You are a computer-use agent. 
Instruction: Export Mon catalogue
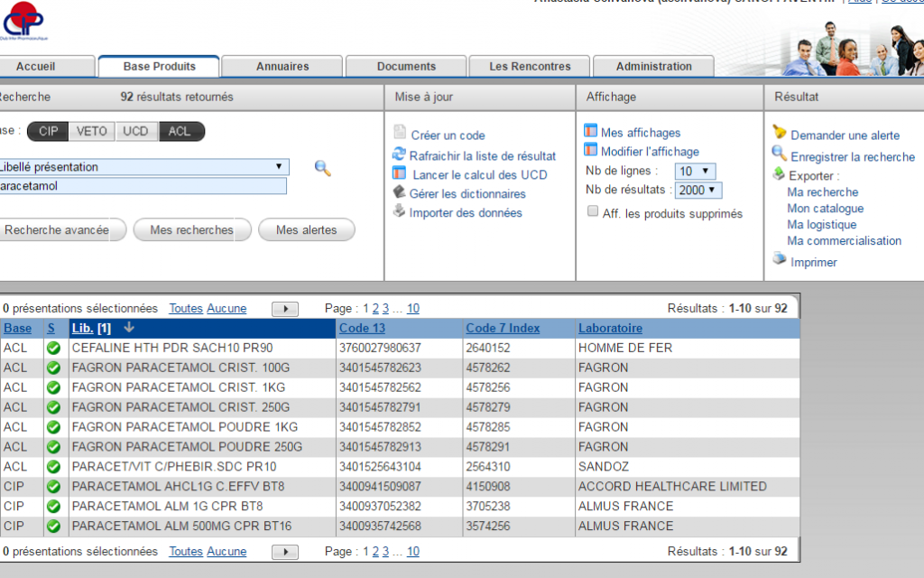click(x=826, y=209)
